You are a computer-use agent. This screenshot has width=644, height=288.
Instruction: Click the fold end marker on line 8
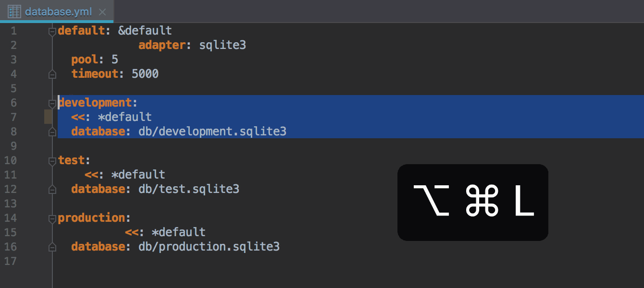(x=52, y=132)
